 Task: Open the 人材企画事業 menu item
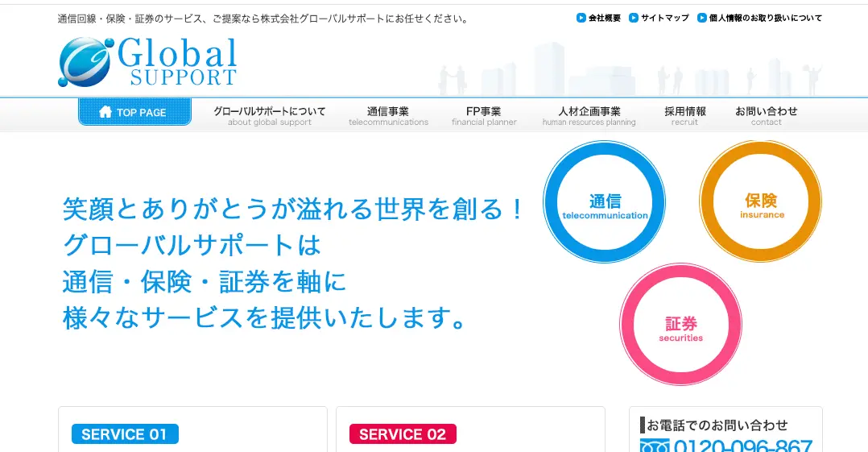click(x=589, y=116)
